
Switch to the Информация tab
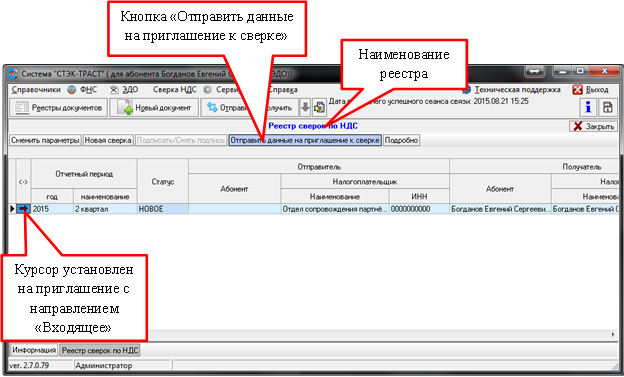point(34,350)
